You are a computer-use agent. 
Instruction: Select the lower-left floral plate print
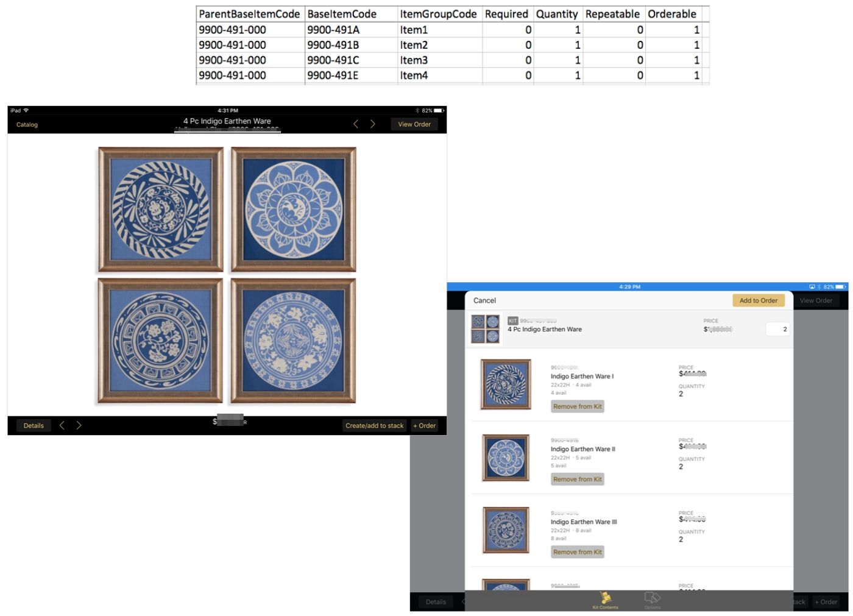tap(160, 341)
